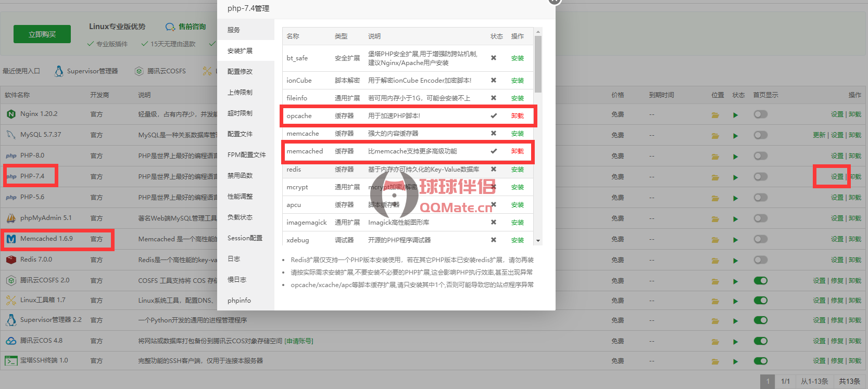Viewport: 868px width, 389px height.
Task: Open the phpinfo tab
Action: [246, 300]
